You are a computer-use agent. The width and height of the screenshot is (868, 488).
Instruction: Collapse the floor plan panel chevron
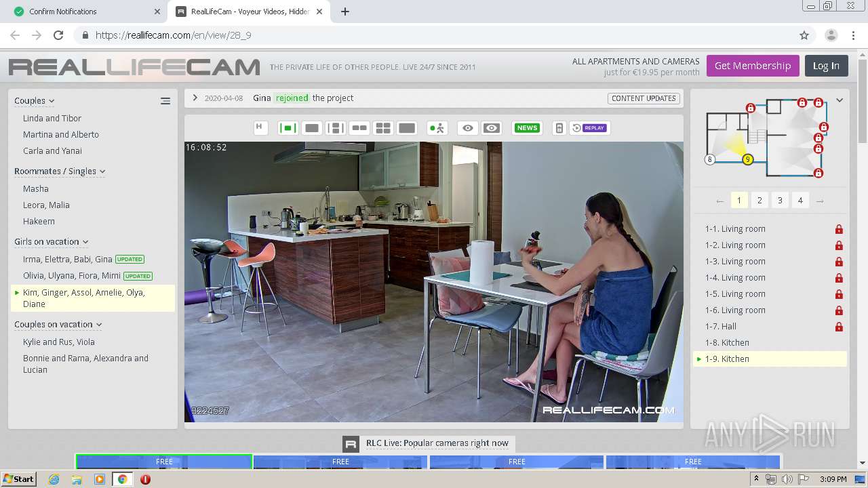point(840,100)
